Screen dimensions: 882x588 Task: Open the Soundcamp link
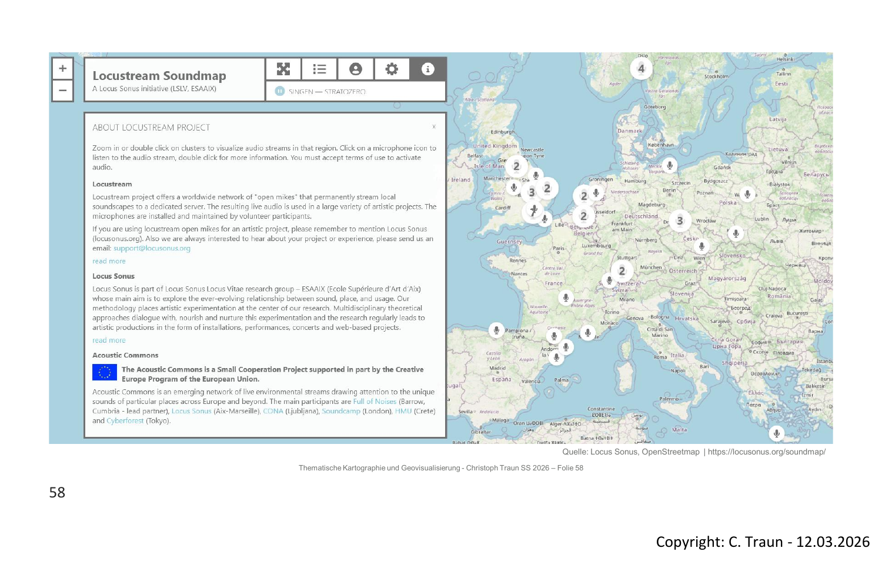click(340, 411)
